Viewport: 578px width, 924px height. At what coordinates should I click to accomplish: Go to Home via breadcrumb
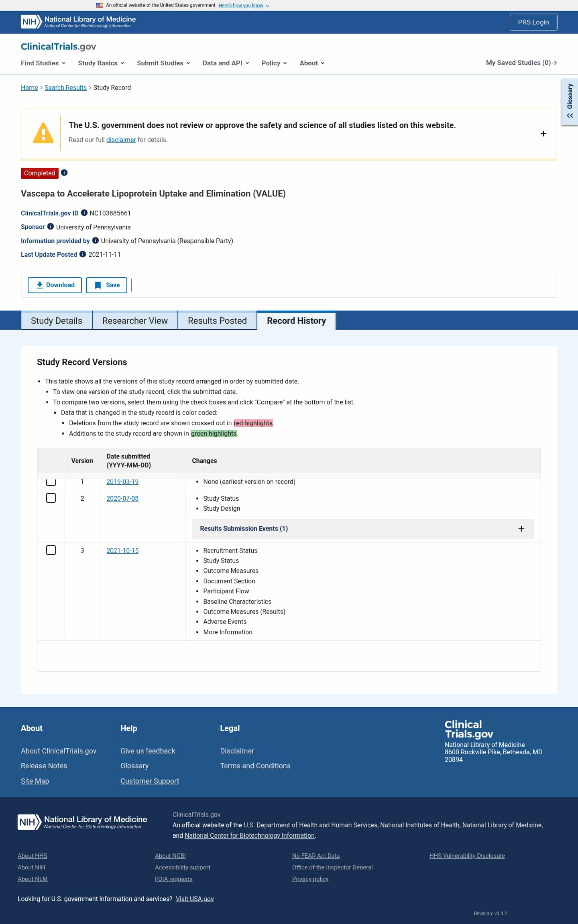click(x=29, y=87)
